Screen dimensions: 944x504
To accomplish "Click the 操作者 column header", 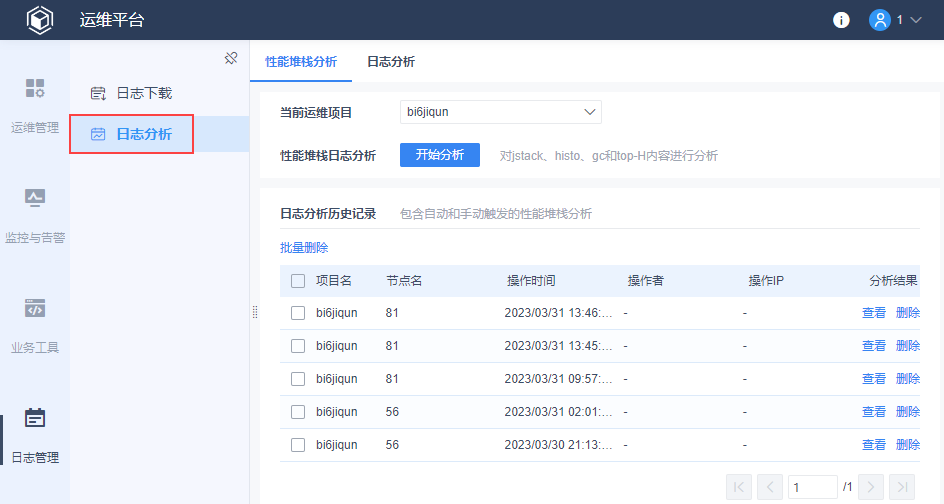I will coord(645,281).
